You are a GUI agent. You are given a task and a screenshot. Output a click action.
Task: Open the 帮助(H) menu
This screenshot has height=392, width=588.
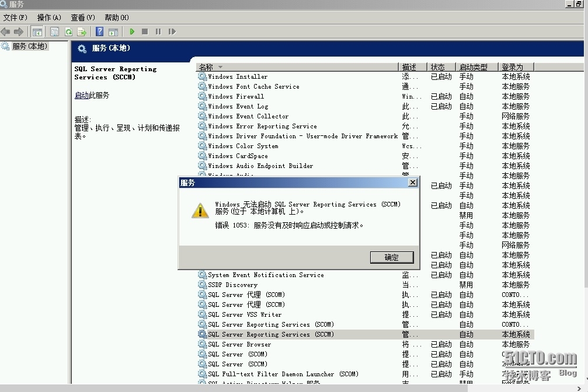[117, 17]
